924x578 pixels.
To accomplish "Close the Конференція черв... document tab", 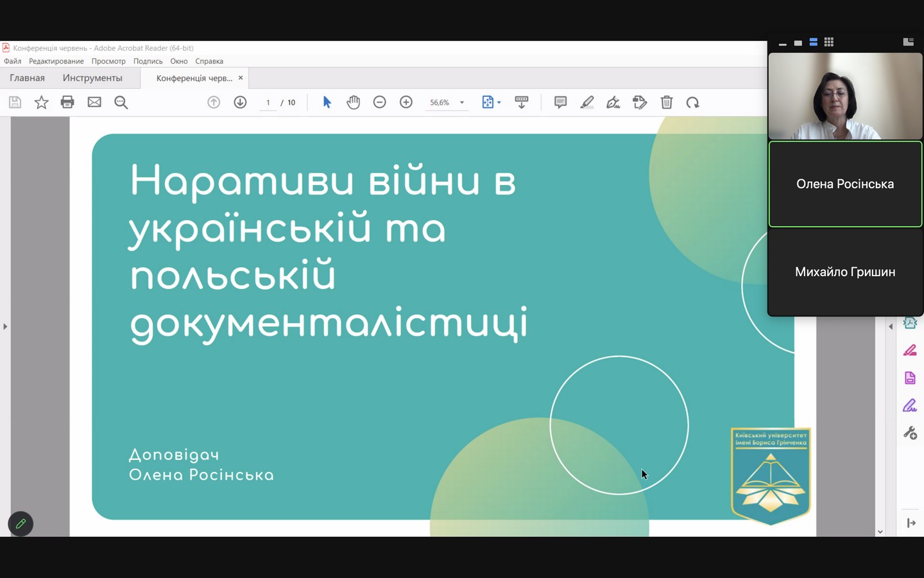I will coord(241,78).
